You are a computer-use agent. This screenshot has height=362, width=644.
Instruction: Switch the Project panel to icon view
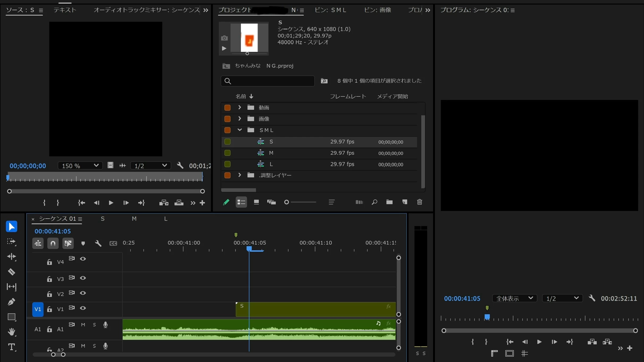256,202
